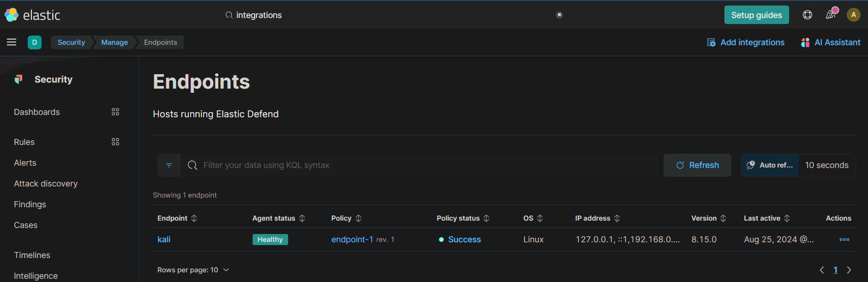This screenshot has width=868, height=282.
Task: Go to Alerts in sidebar
Action: (25, 163)
